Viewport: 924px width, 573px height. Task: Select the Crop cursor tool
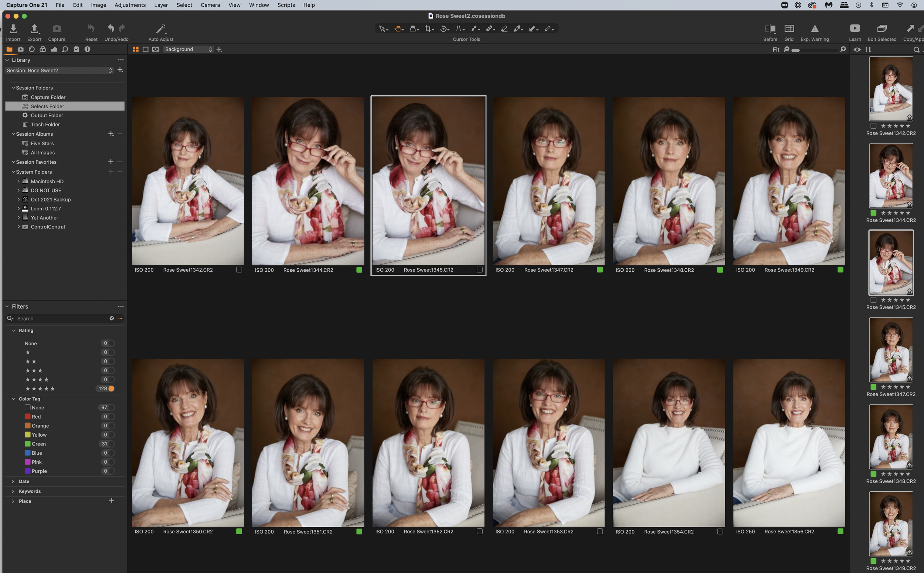428,29
